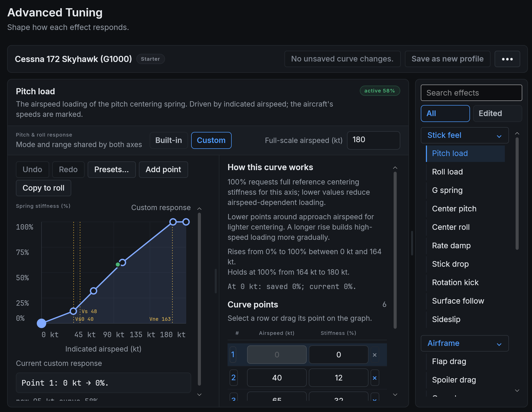Collapse the Airframe category
Viewport: 532px width, 412px height.
(x=465, y=343)
